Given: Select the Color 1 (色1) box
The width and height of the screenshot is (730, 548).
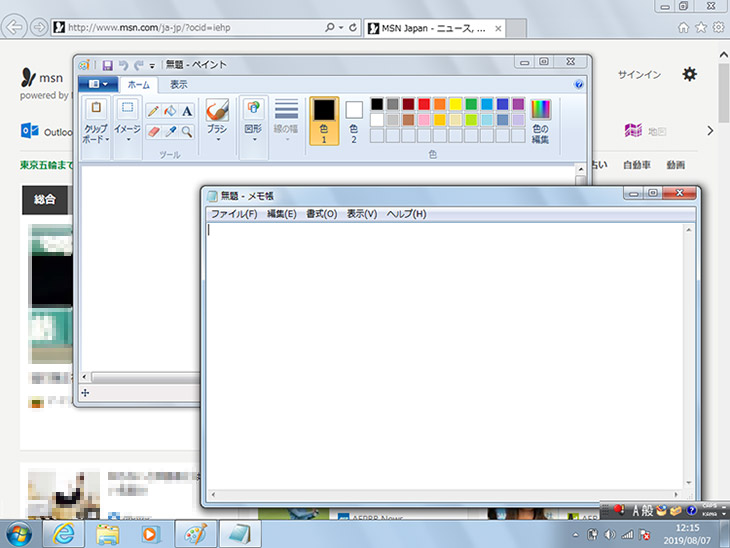Looking at the screenshot, I should tap(323, 120).
